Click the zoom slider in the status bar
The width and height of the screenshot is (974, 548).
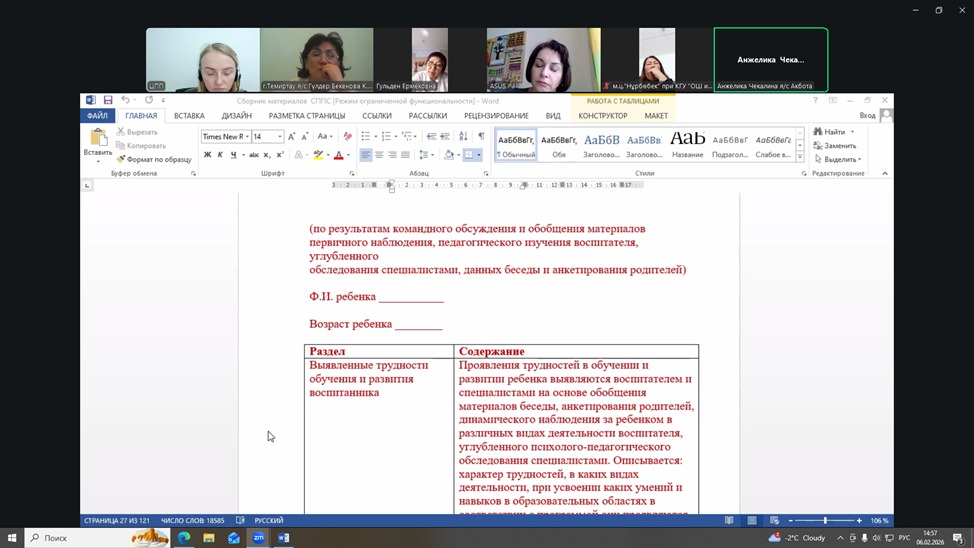click(x=825, y=521)
